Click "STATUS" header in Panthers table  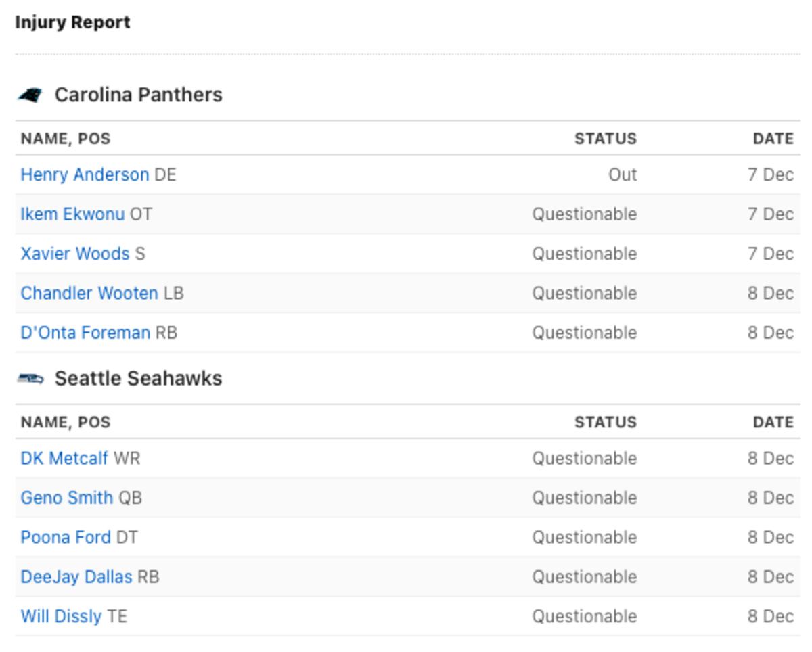coord(606,139)
